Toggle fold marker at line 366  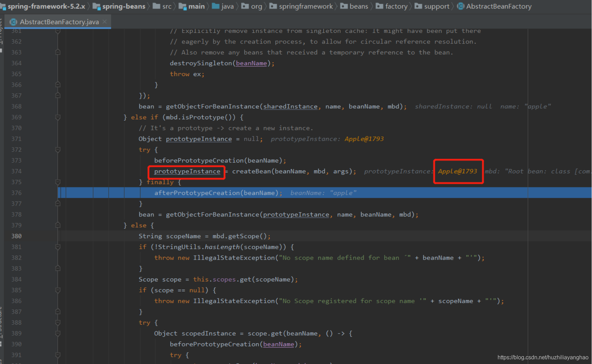click(x=58, y=85)
